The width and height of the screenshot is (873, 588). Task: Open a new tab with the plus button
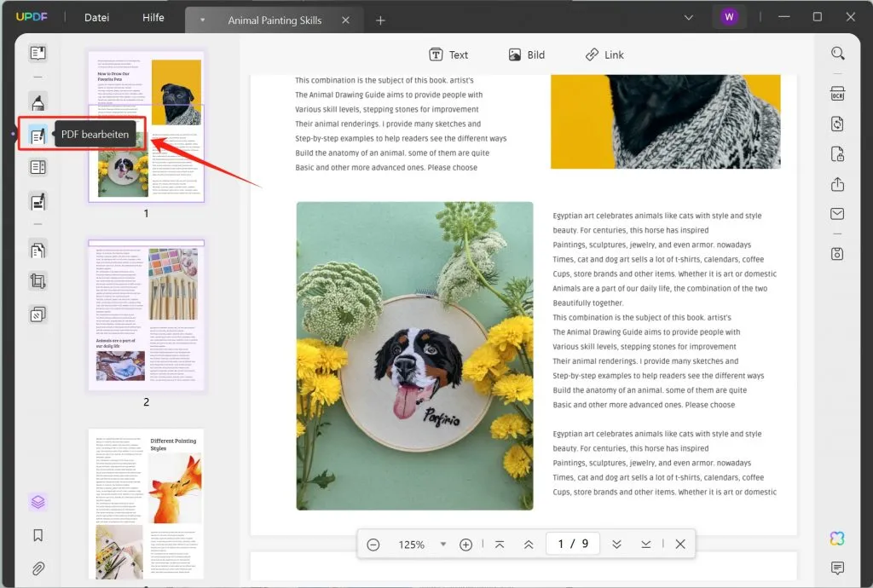coord(380,20)
